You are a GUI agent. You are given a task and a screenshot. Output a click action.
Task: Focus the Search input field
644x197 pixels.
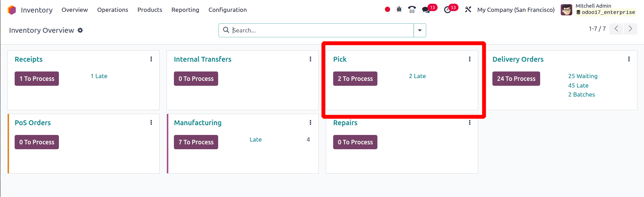322,30
